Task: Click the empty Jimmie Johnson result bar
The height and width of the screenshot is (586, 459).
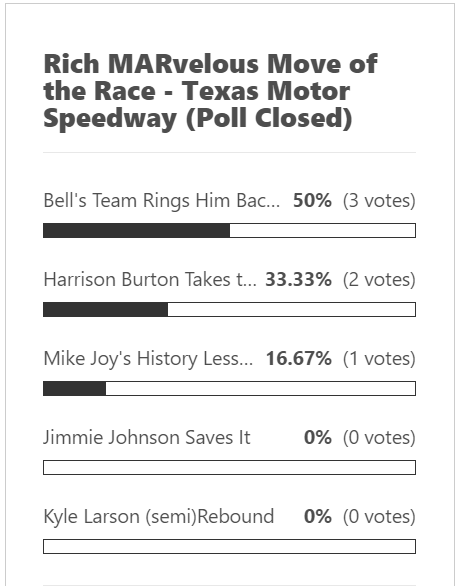Action: [x=230, y=468]
